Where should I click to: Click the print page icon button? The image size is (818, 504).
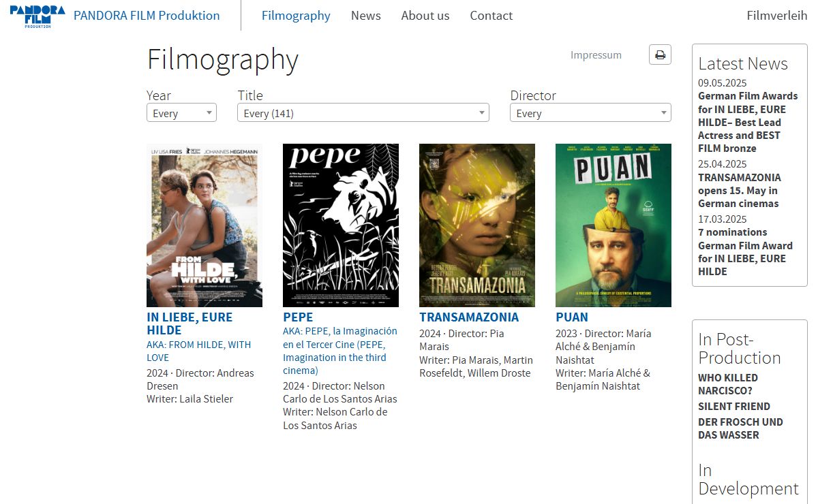point(660,55)
